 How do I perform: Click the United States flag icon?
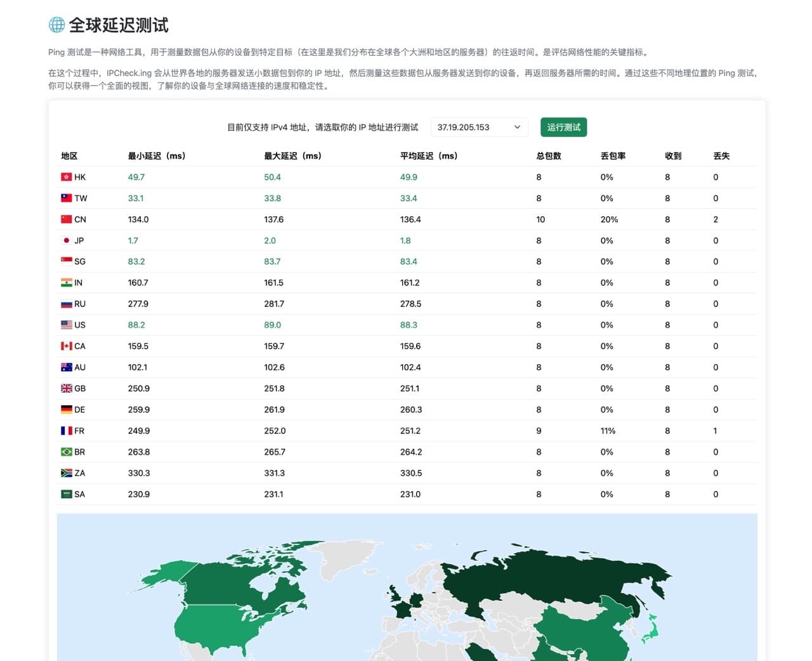tap(66, 325)
